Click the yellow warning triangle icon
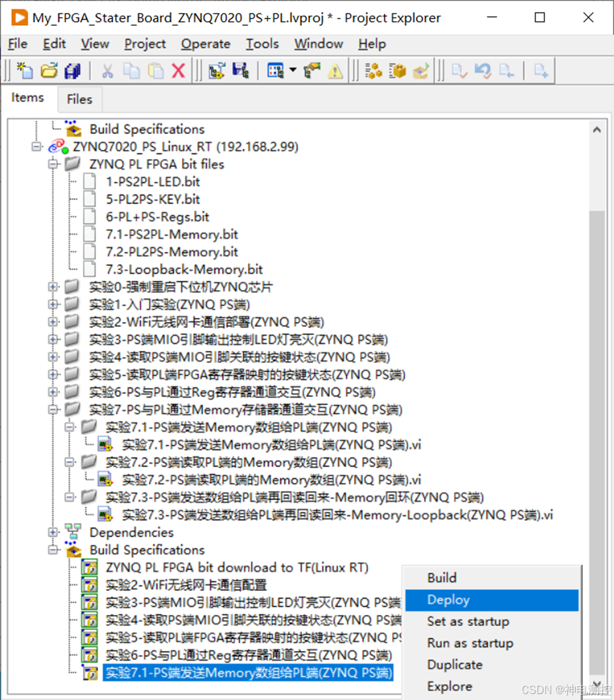614x700 pixels. pyautogui.click(x=336, y=71)
